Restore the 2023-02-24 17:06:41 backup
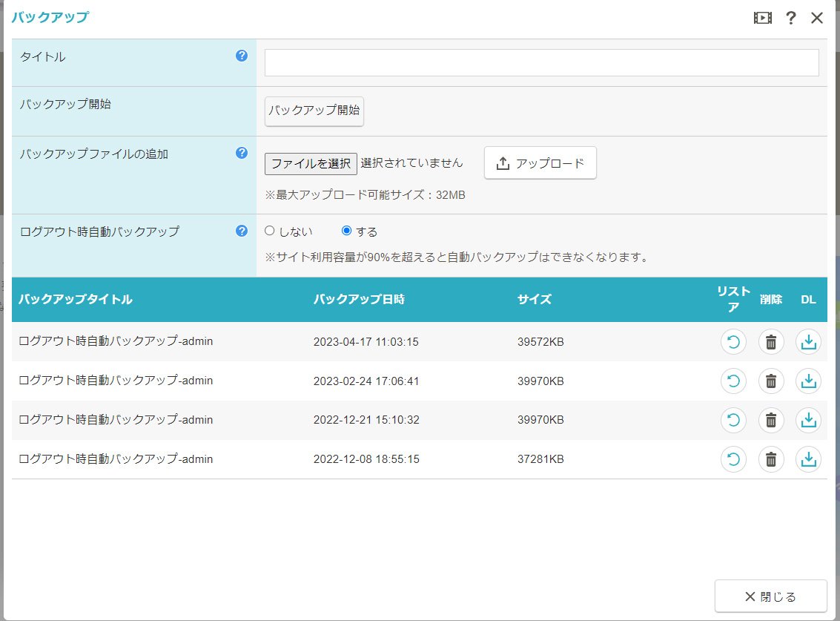Viewport: 840px width, 621px height. point(733,381)
